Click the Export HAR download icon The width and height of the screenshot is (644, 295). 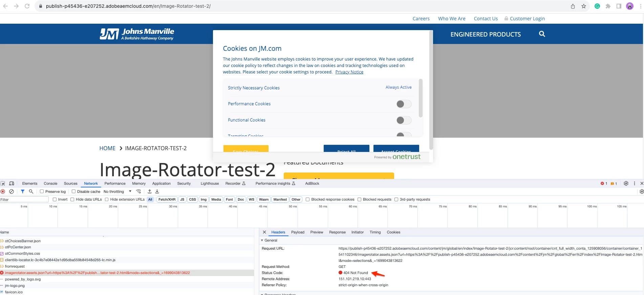pyautogui.click(x=157, y=191)
